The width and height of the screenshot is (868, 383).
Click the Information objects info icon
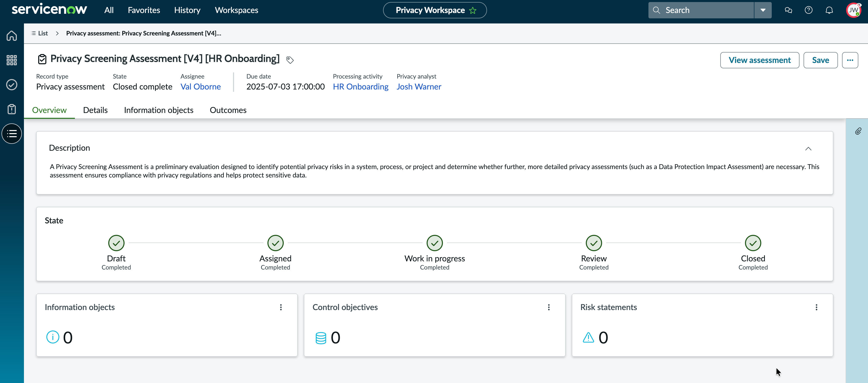pos(52,337)
